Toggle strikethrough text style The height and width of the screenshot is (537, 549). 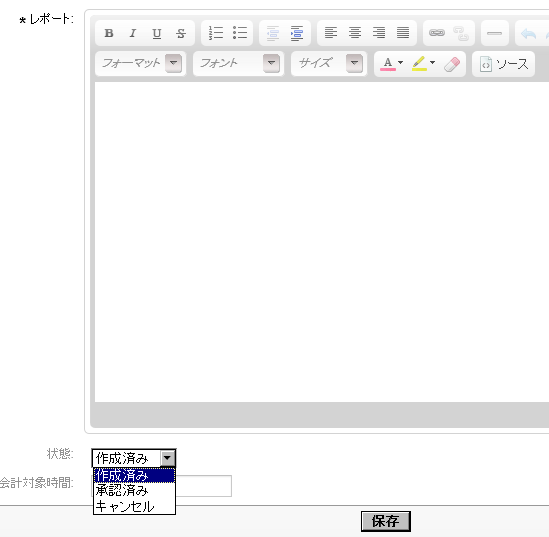(x=181, y=33)
